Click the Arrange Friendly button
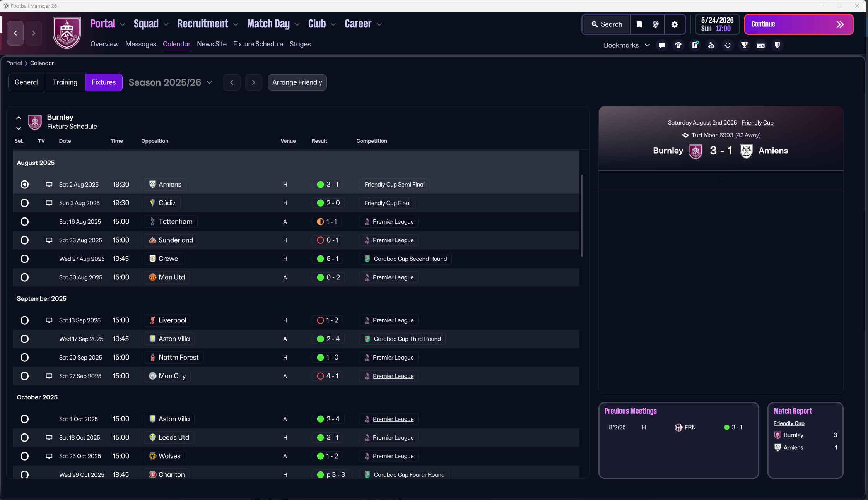Image resolution: width=868 pixels, height=500 pixels. pyautogui.click(x=297, y=82)
